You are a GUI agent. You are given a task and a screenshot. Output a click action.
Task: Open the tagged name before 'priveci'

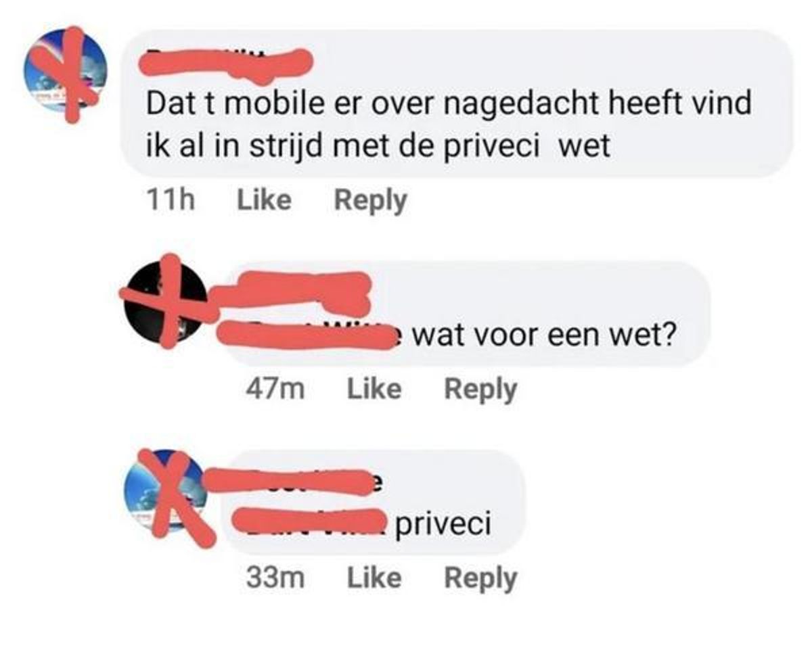click(312, 523)
